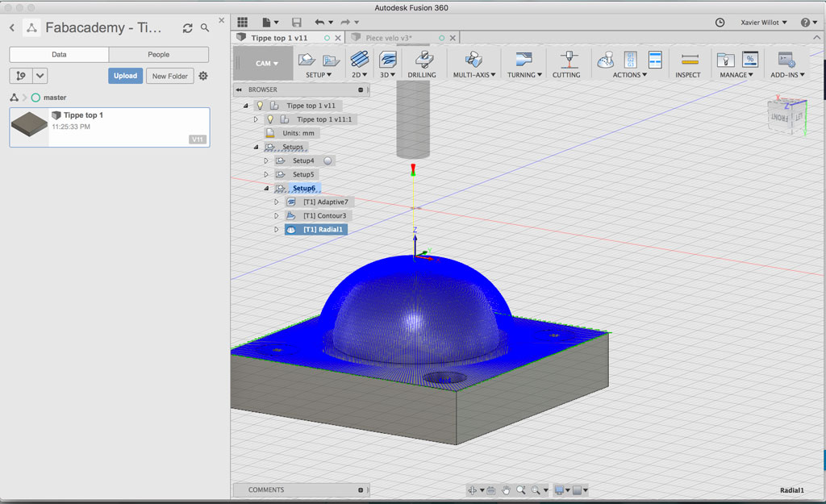Open the Display Settings monitor menu
This screenshot has width=826, height=504.
562,490
